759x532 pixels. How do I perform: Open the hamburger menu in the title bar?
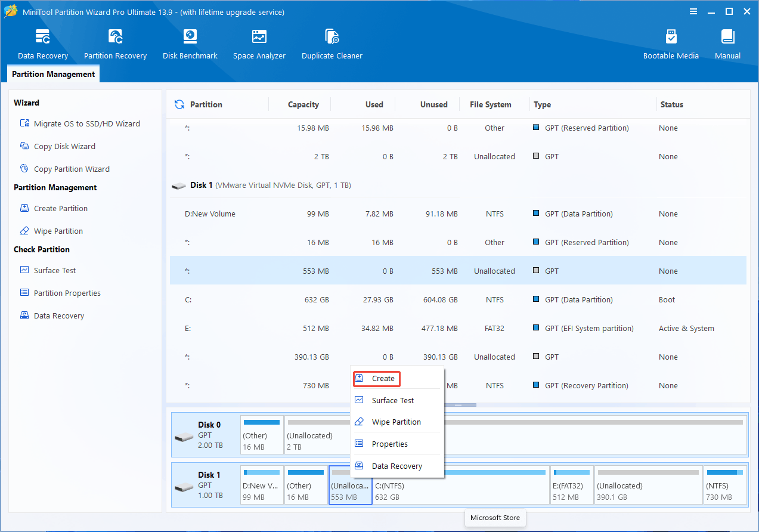(693, 11)
